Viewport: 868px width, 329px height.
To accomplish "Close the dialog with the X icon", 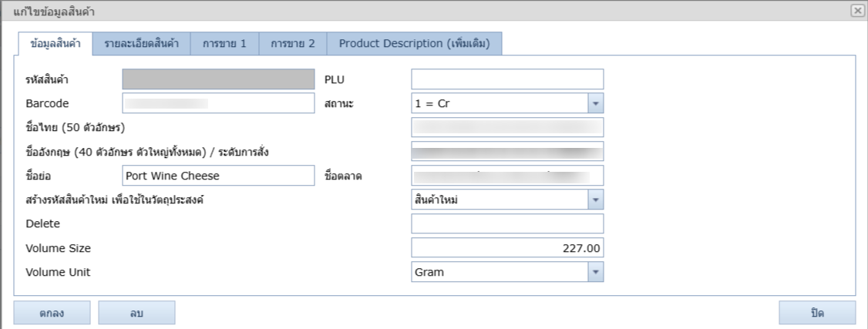I will click(x=857, y=10).
